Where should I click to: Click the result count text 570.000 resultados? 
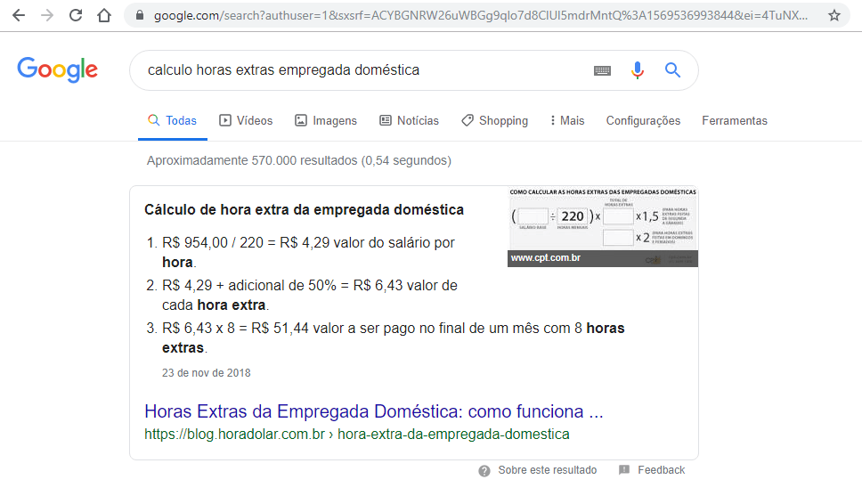pos(299,160)
